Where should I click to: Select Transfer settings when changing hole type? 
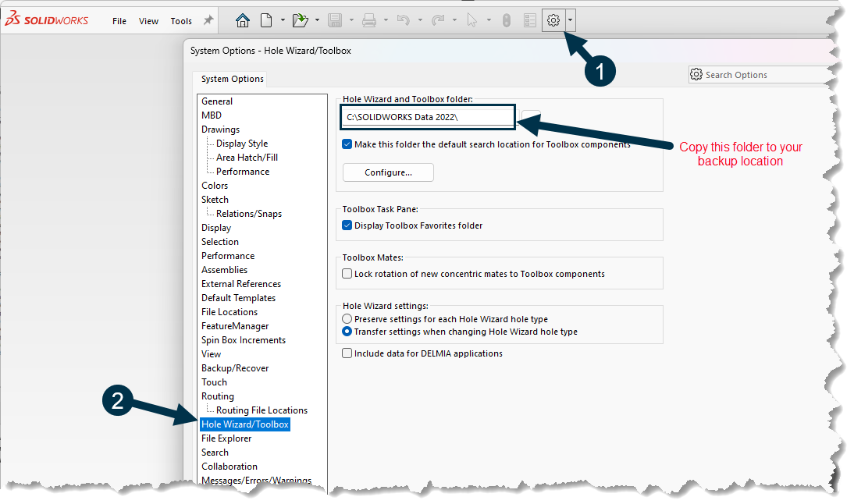[x=347, y=332]
